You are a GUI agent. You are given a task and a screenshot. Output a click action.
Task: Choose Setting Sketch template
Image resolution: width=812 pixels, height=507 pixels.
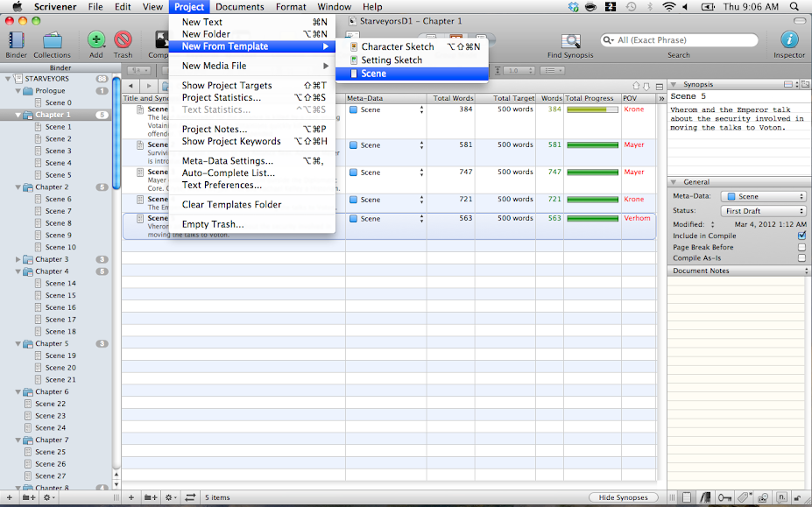point(412,60)
